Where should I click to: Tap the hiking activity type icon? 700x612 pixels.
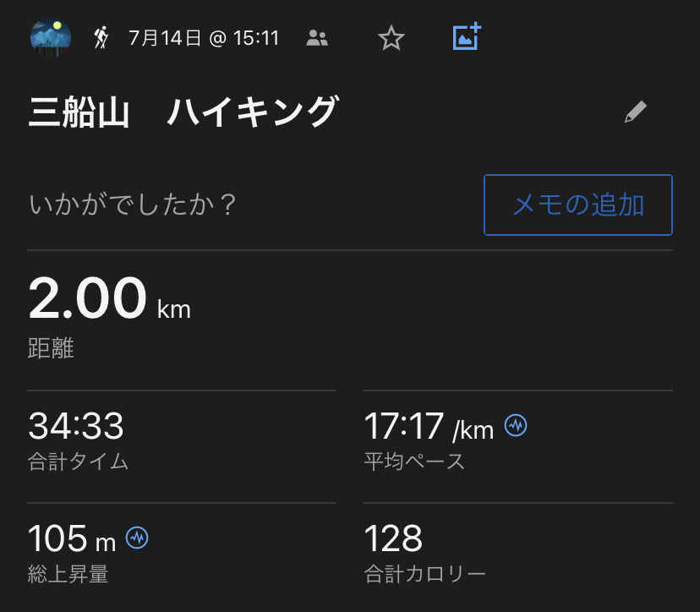point(101,37)
